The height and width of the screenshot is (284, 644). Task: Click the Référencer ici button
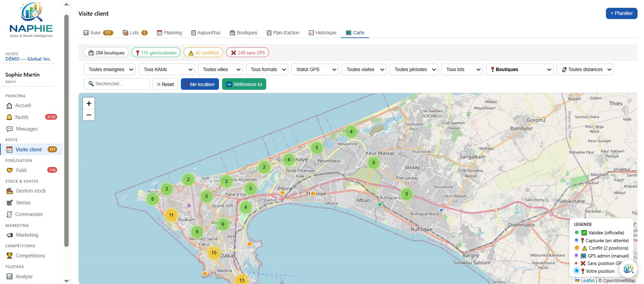pos(244,84)
